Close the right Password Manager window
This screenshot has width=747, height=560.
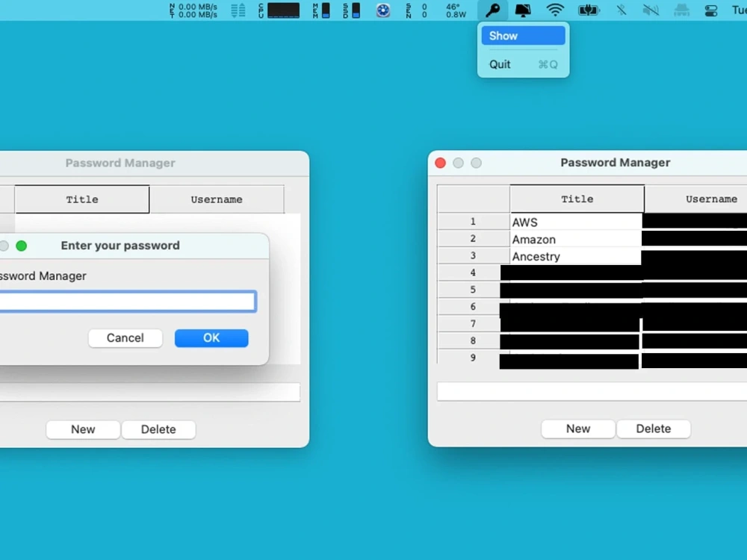tap(440, 163)
